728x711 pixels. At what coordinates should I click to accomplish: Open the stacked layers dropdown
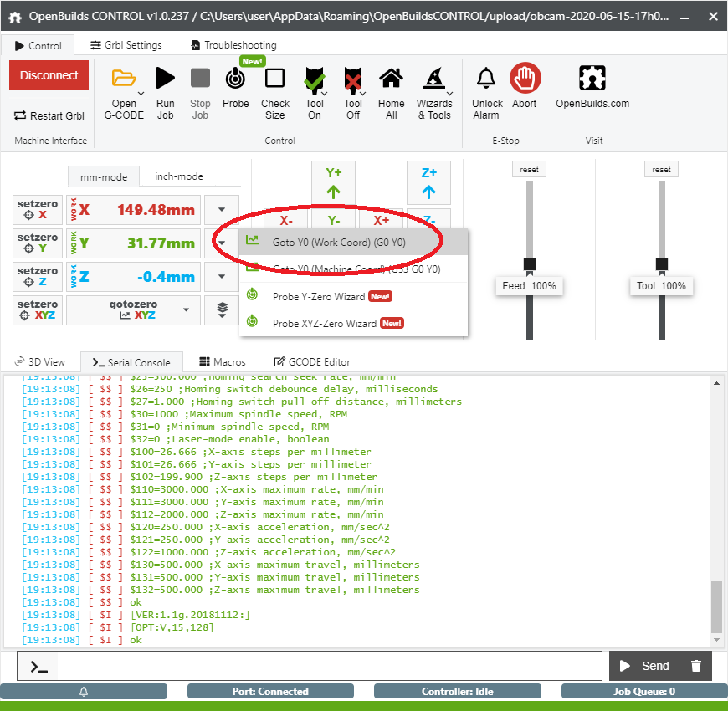point(222,309)
